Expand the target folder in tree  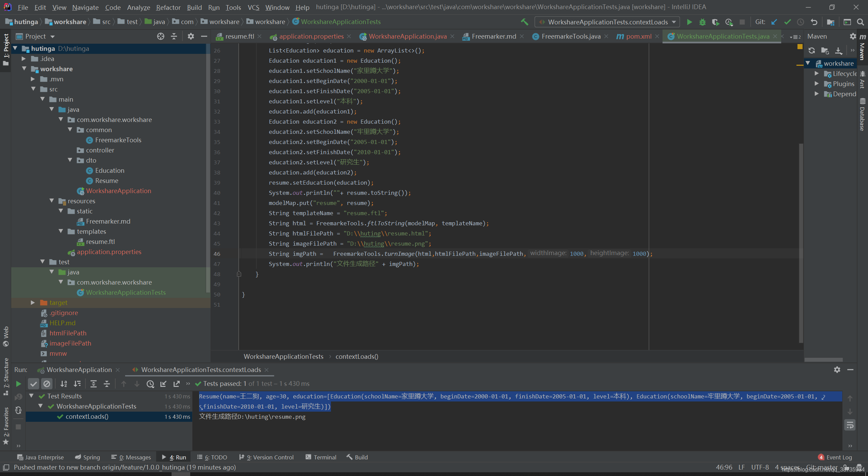click(x=33, y=303)
